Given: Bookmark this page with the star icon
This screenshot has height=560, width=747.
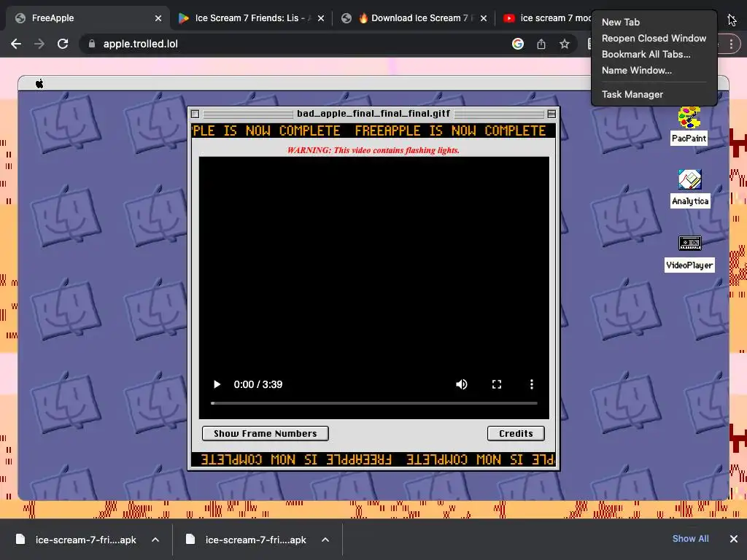Looking at the screenshot, I should point(565,44).
